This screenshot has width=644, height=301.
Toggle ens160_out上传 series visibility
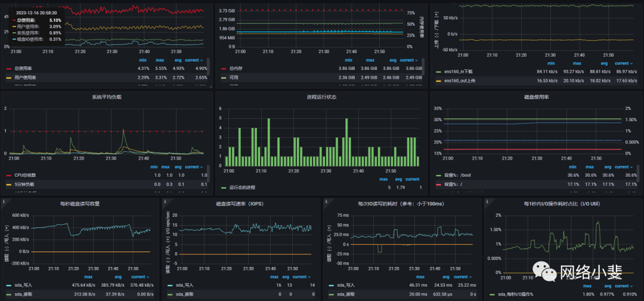460,81
